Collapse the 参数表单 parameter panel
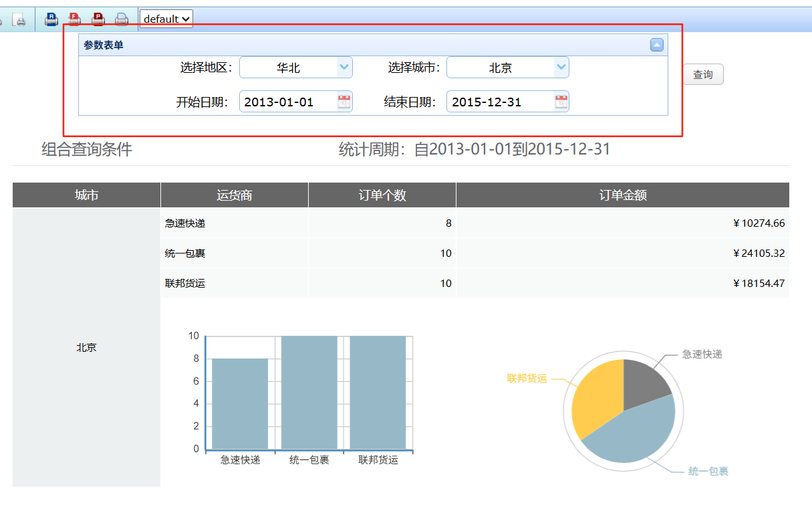This screenshot has height=505, width=812. (x=657, y=45)
